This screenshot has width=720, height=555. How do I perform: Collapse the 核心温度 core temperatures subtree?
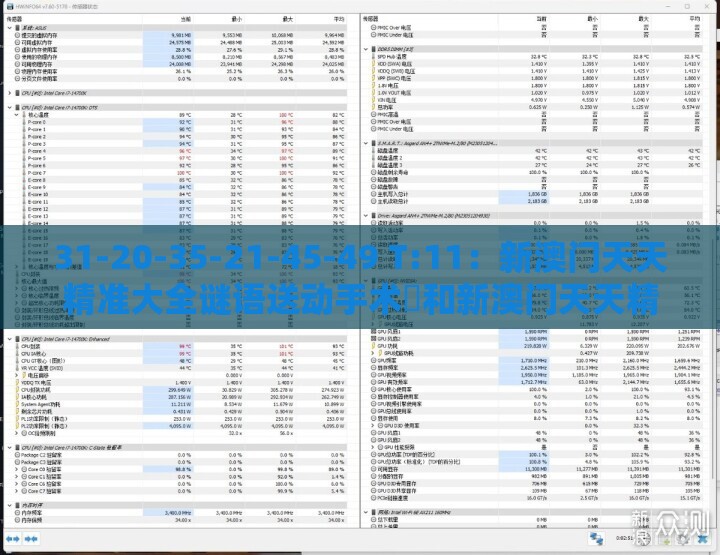[17, 115]
